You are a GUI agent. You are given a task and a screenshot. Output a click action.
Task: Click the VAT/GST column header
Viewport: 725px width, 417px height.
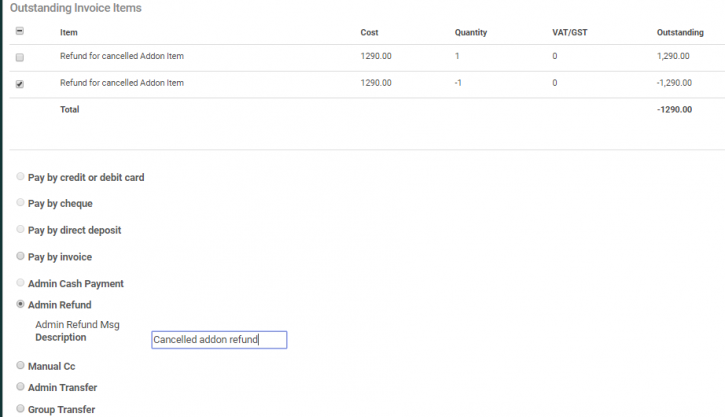(x=570, y=32)
